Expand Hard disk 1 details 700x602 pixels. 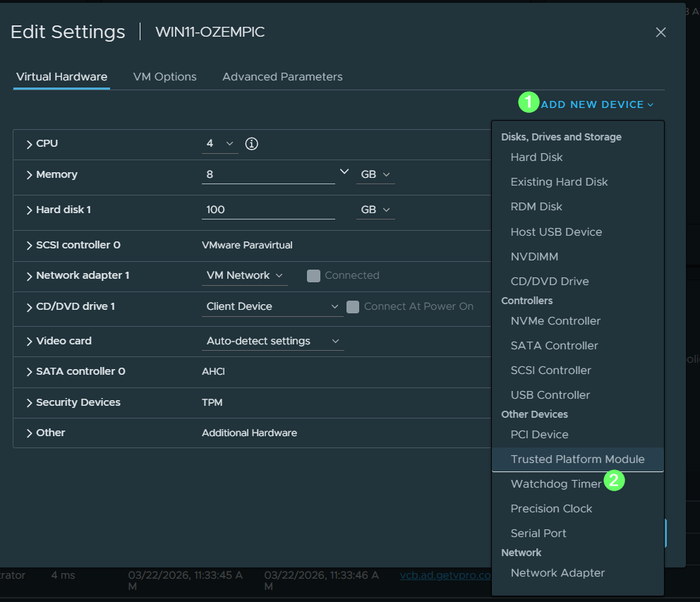coord(30,210)
